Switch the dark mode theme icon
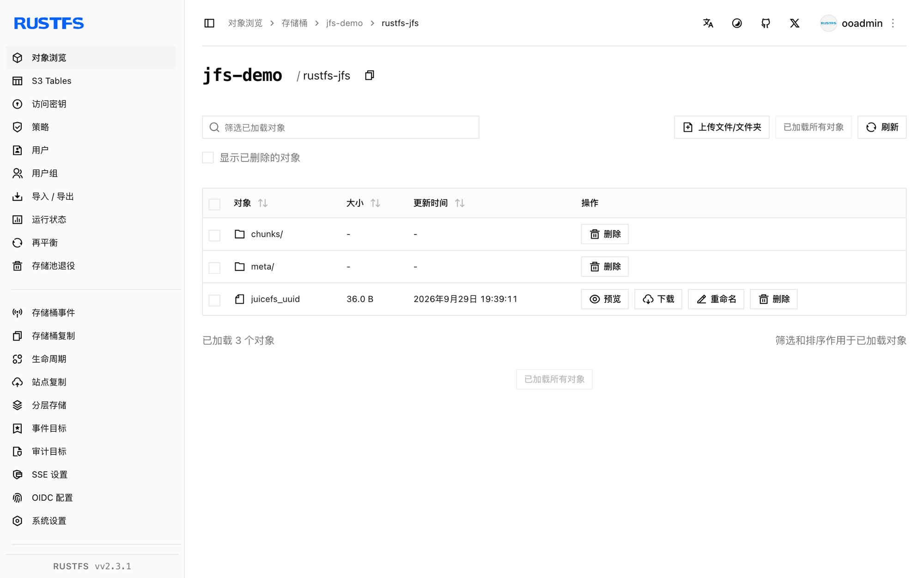The height and width of the screenshot is (578, 924). pyautogui.click(x=737, y=23)
